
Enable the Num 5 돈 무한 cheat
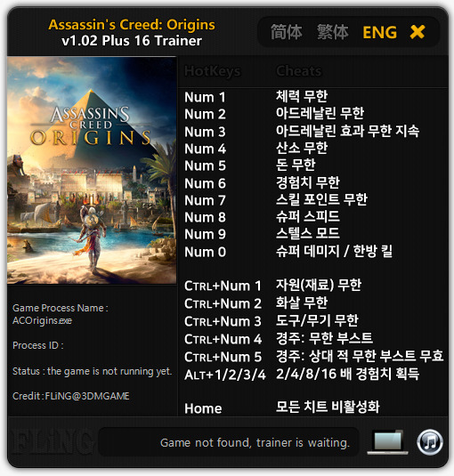click(250, 165)
